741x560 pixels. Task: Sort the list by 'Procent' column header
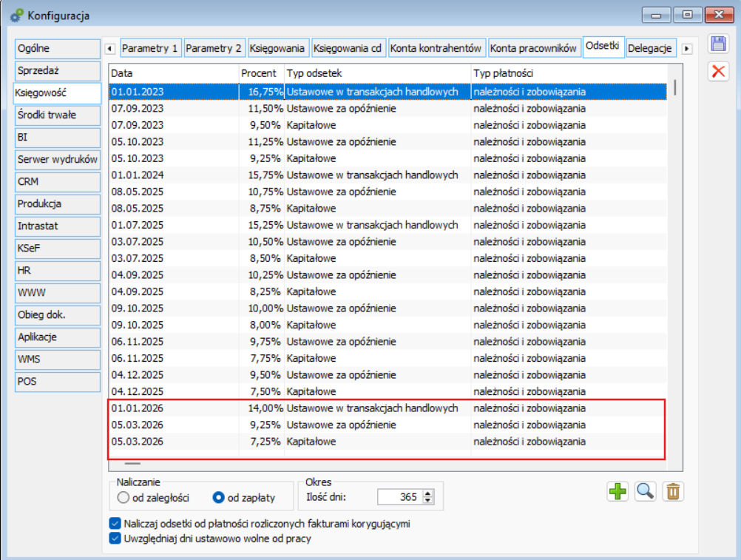pos(259,73)
